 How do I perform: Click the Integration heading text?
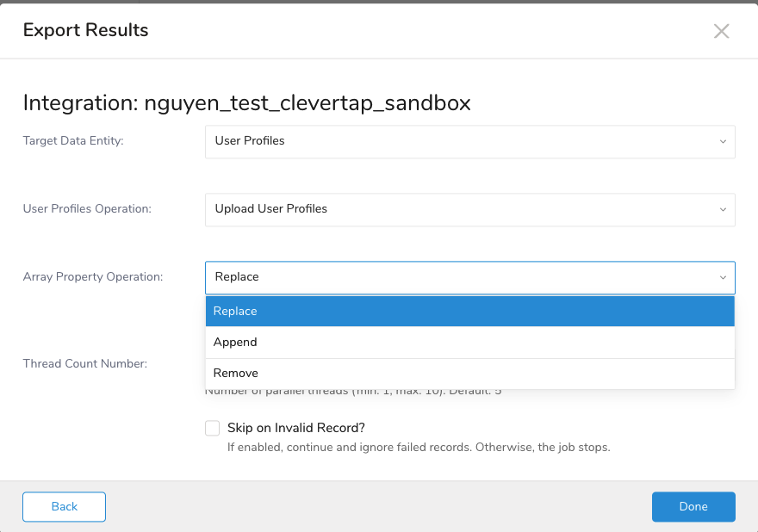pos(246,103)
